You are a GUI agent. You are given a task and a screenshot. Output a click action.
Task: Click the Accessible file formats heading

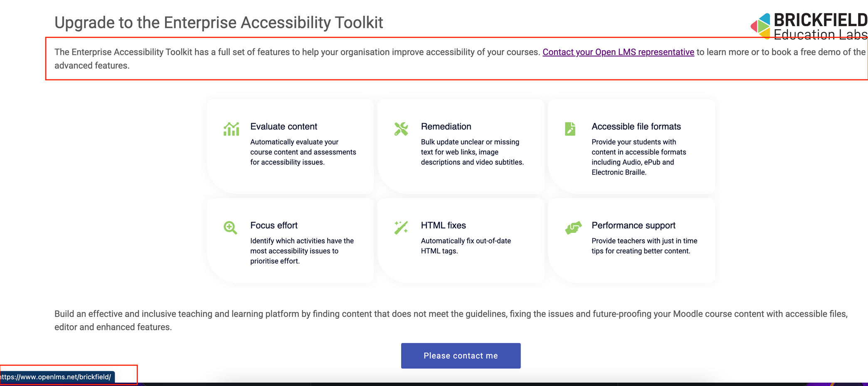click(636, 126)
